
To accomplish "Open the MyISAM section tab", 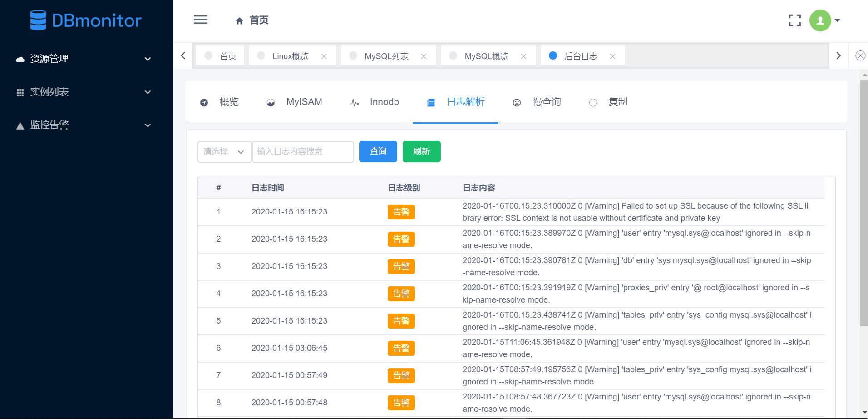I will pos(294,102).
